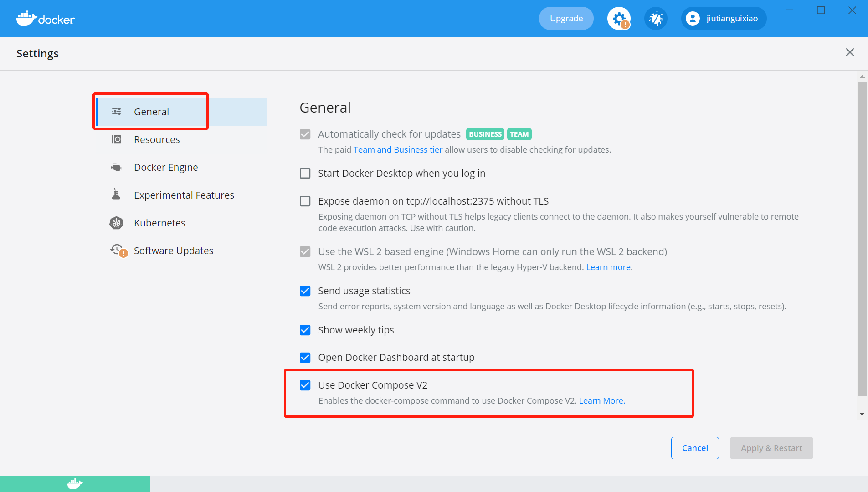Click the Resources disk icon
This screenshot has width=868, height=492.
[x=117, y=139]
